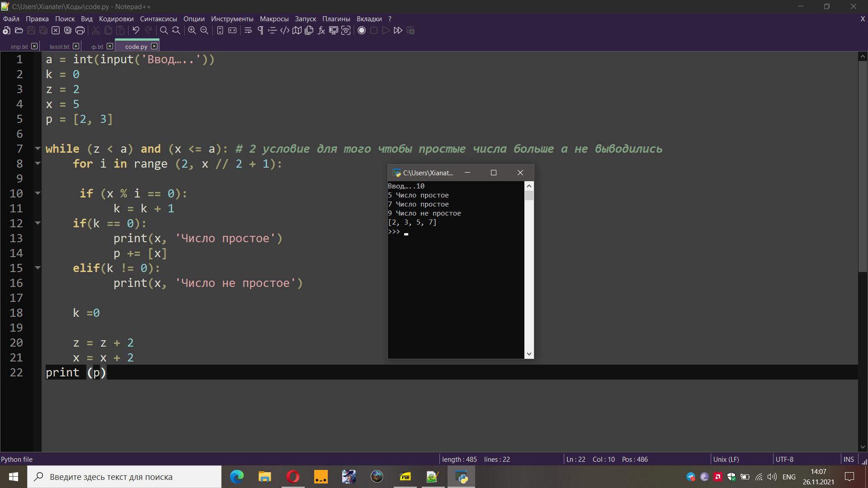Close the tesst.txt tab
Image resolution: width=868 pixels, height=488 pixels.
click(76, 46)
